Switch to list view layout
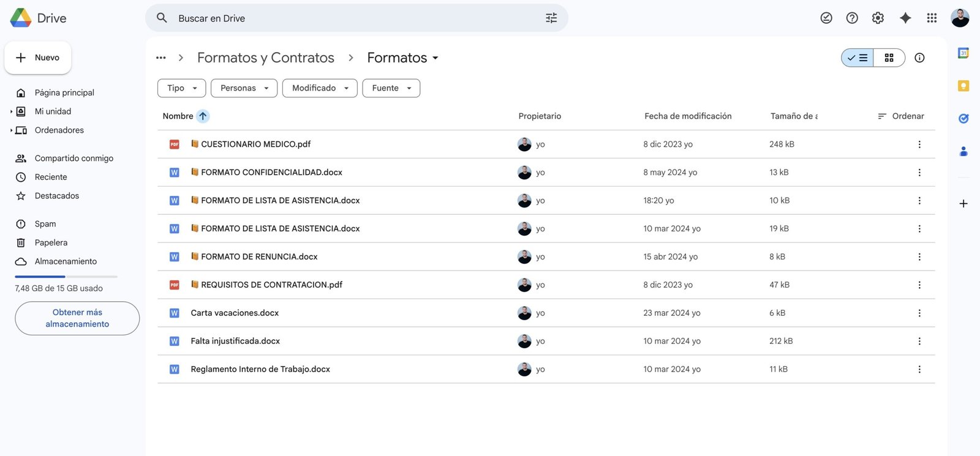 pos(858,58)
